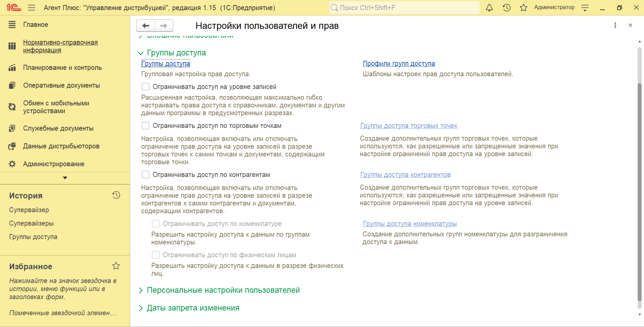Viewport: 644px width, 327px height.
Task: Open the three-dots more actions menu
Action: click(x=615, y=25)
